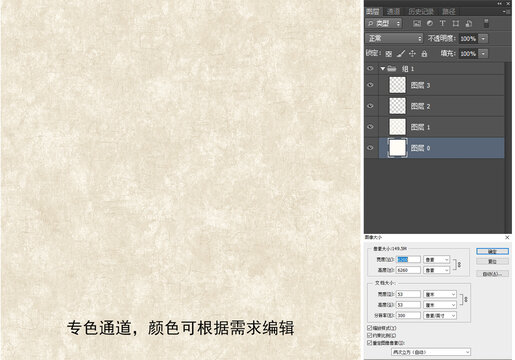Open the 自动 button in image size dialog
Screen dimensions: 515x360
[492, 274]
